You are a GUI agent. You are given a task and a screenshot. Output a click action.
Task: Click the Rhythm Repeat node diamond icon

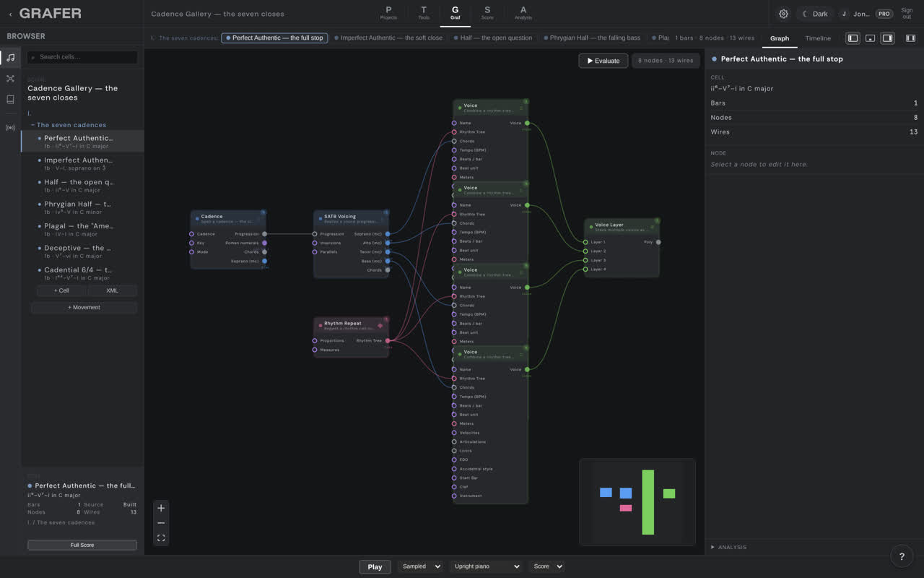380,326
